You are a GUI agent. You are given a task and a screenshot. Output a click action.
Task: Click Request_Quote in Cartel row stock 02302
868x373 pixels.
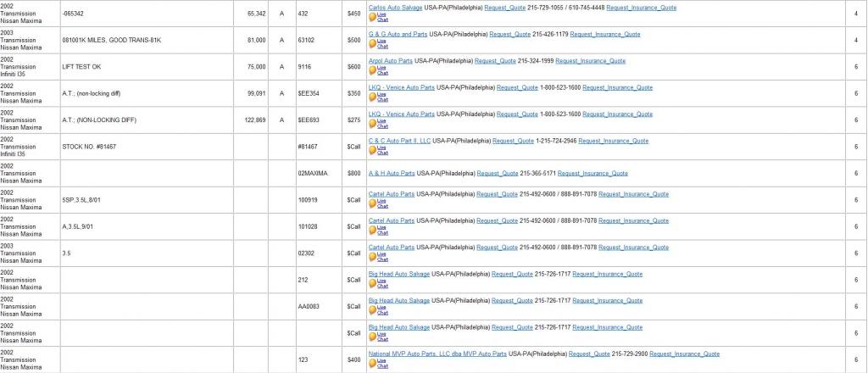(x=497, y=248)
